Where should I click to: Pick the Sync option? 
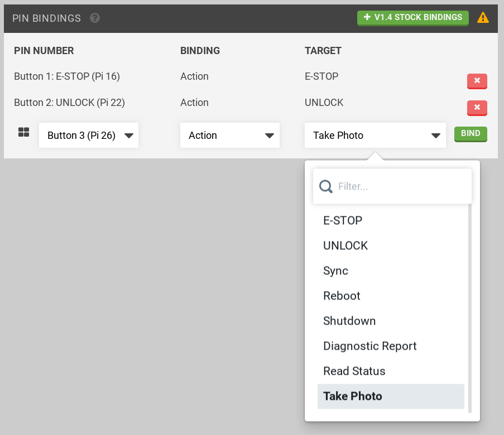335,270
